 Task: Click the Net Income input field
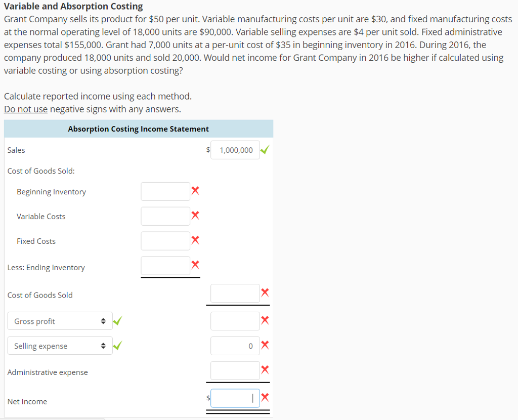click(x=235, y=398)
